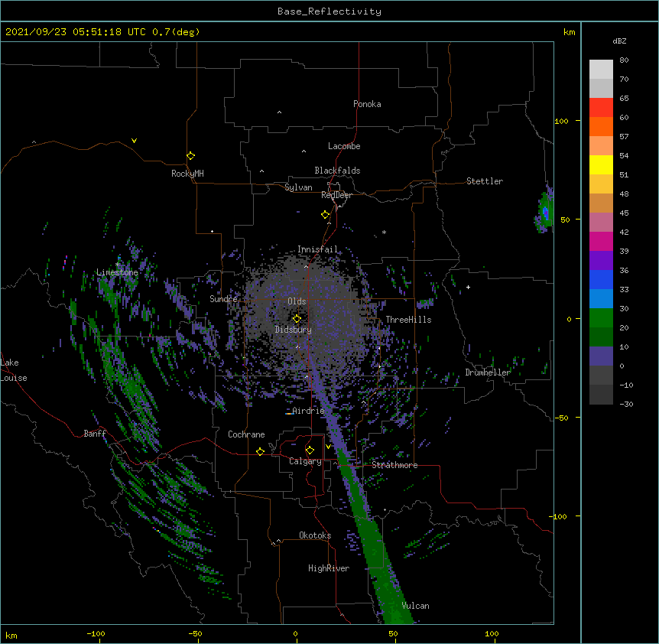Click the Sundre city label
This screenshot has height=644, width=659.
(223, 299)
